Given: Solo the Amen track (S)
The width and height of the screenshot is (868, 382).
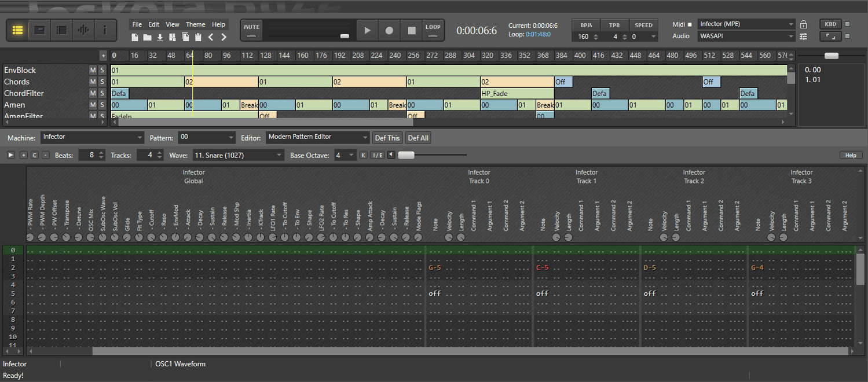Looking at the screenshot, I should [x=102, y=105].
